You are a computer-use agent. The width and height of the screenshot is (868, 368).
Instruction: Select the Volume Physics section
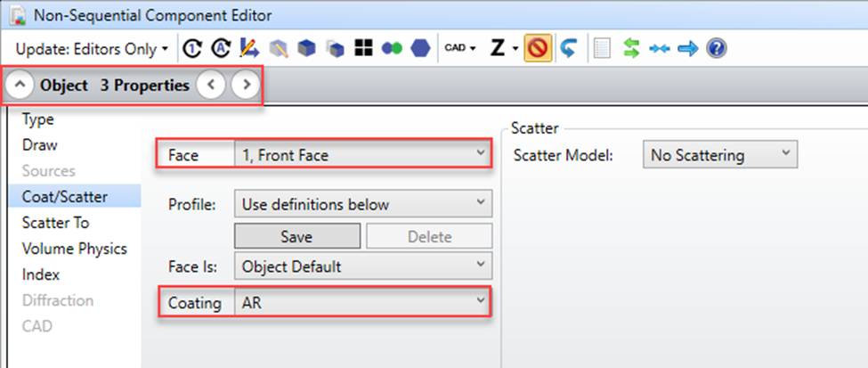(74, 249)
